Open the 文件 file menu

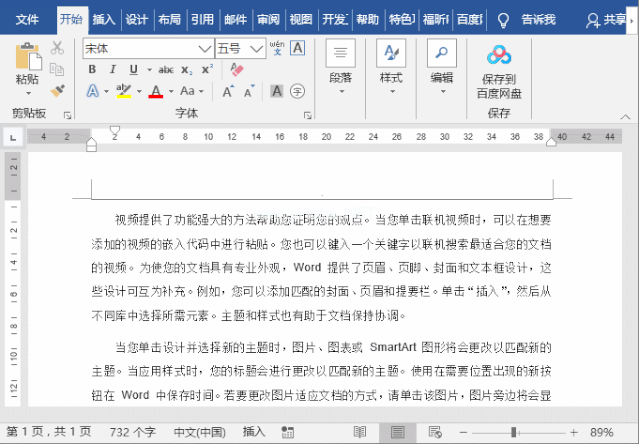point(27,19)
